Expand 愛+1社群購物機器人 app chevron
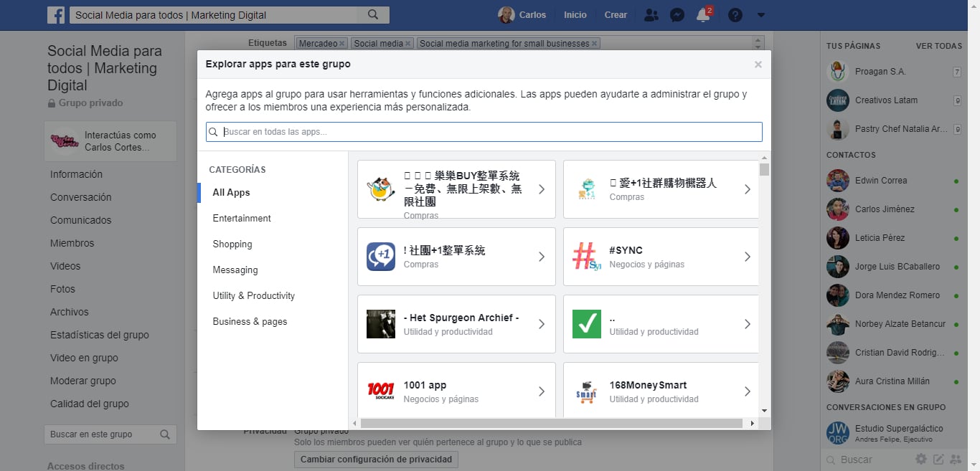980x471 pixels. click(747, 189)
